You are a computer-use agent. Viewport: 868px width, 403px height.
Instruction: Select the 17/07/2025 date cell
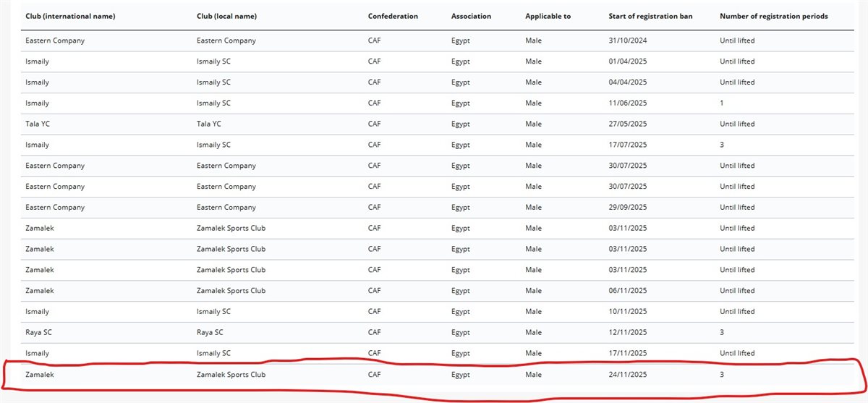[628, 145]
